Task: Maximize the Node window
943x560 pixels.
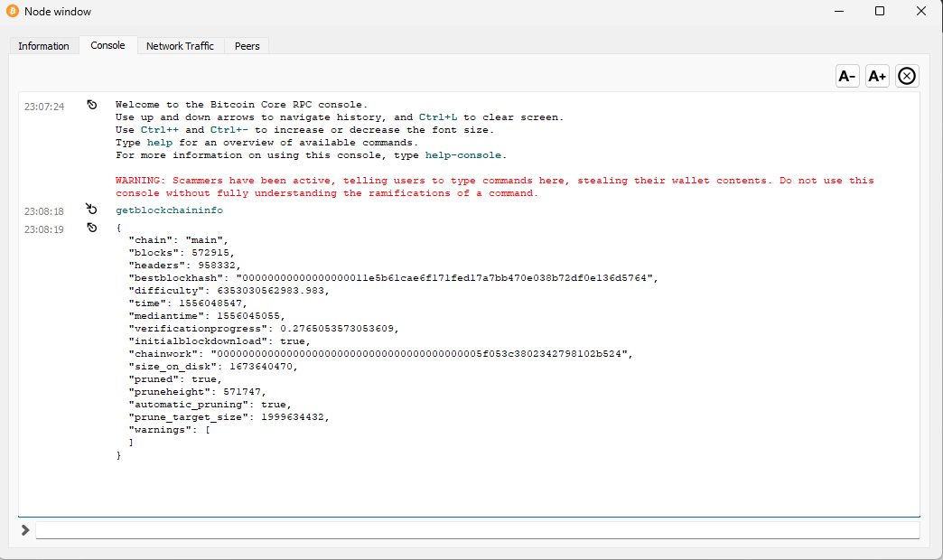Action: pyautogui.click(x=879, y=12)
